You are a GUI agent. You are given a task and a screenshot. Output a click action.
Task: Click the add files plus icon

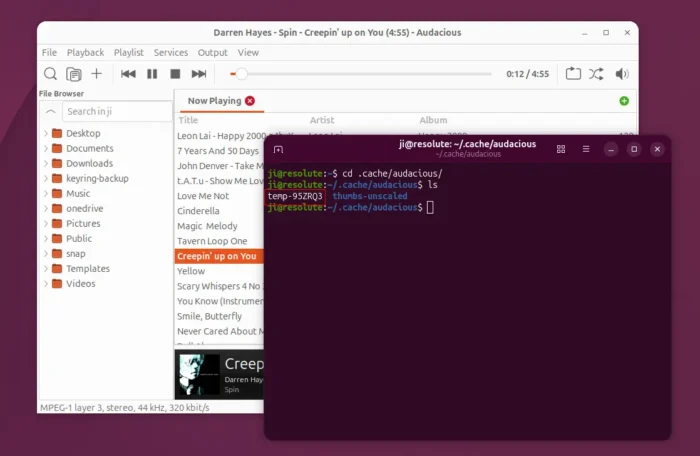[x=96, y=74]
